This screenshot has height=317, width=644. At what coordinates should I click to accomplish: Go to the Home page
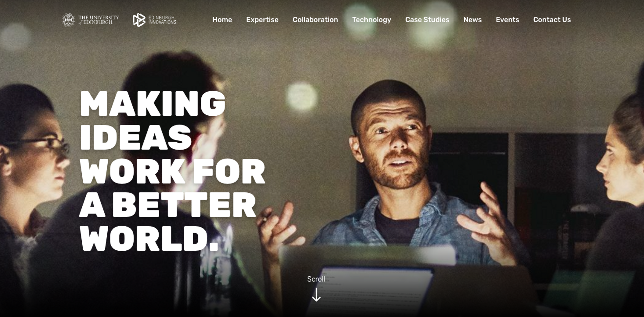point(222,20)
